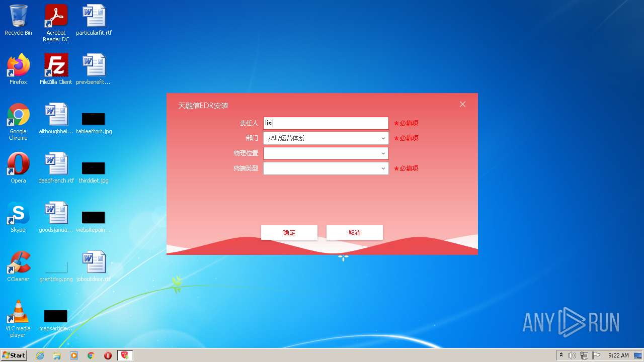This screenshot has width=644, height=362.
Task: Open media player taskbar icon
Action: click(x=74, y=355)
